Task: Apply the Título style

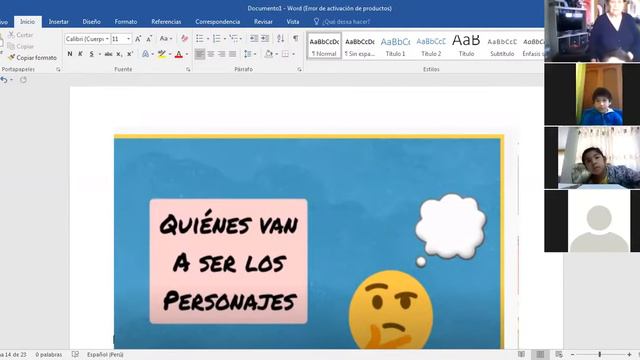Action: coord(466,46)
